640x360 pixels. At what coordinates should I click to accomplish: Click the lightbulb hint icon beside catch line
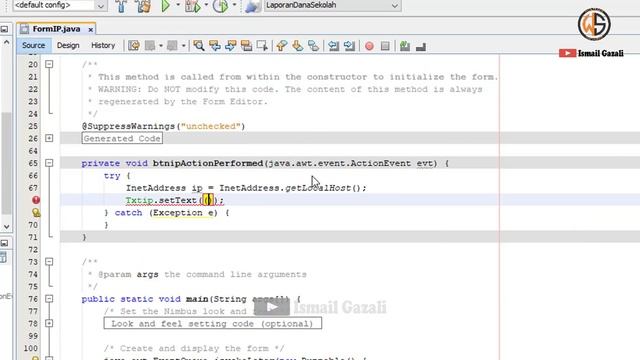36,212
